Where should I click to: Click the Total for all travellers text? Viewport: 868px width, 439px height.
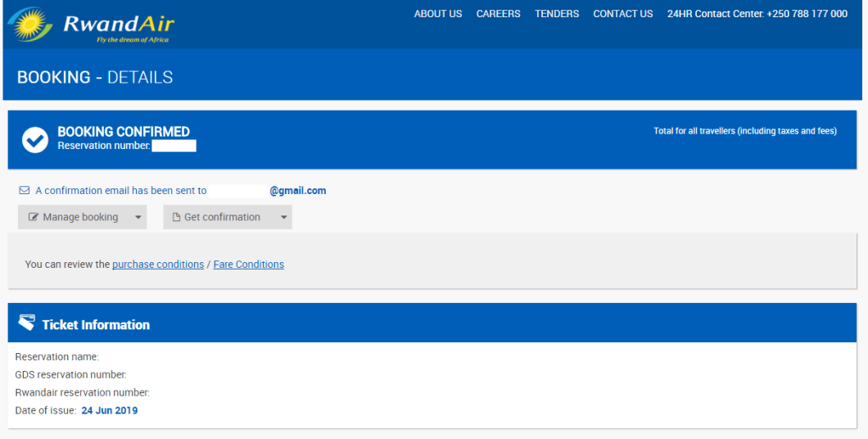coord(744,131)
